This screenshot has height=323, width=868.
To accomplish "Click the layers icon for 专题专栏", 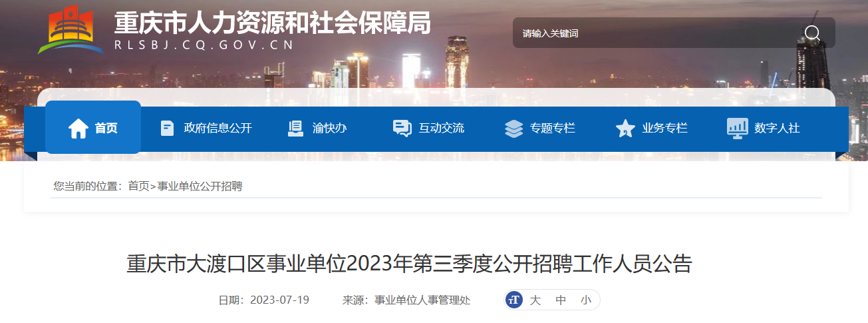I will point(513,128).
